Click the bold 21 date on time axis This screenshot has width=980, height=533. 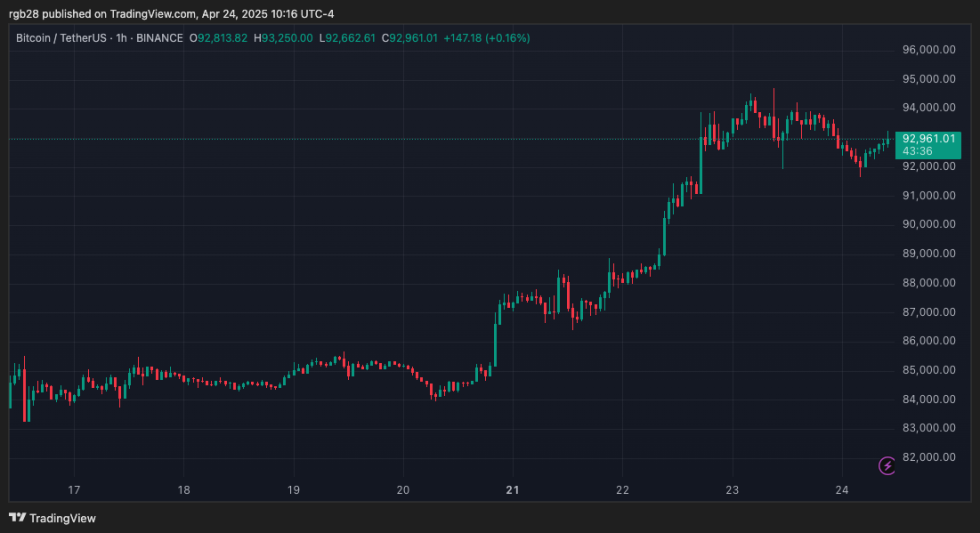coord(513,490)
